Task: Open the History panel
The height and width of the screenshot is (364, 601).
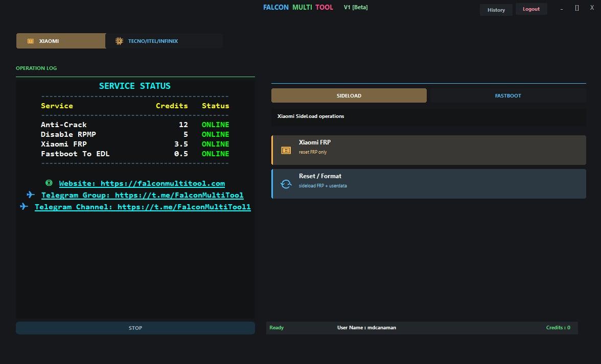Action: pyautogui.click(x=496, y=10)
